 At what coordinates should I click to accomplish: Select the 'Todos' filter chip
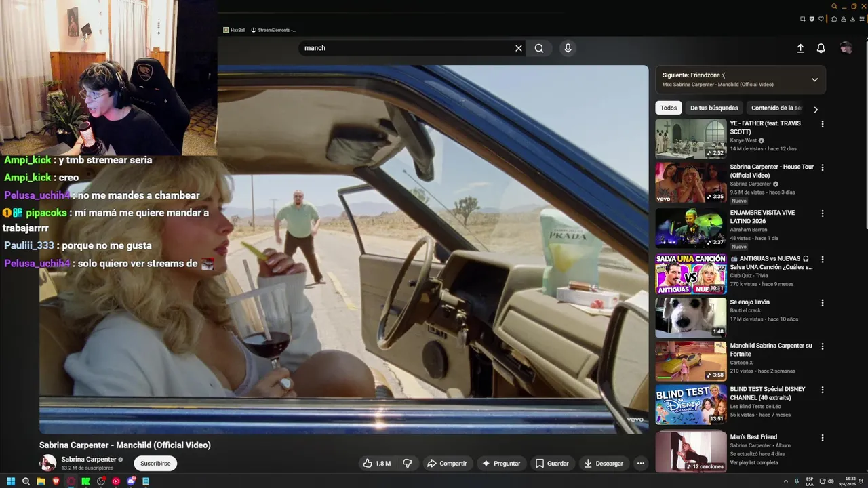(x=669, y=108)
